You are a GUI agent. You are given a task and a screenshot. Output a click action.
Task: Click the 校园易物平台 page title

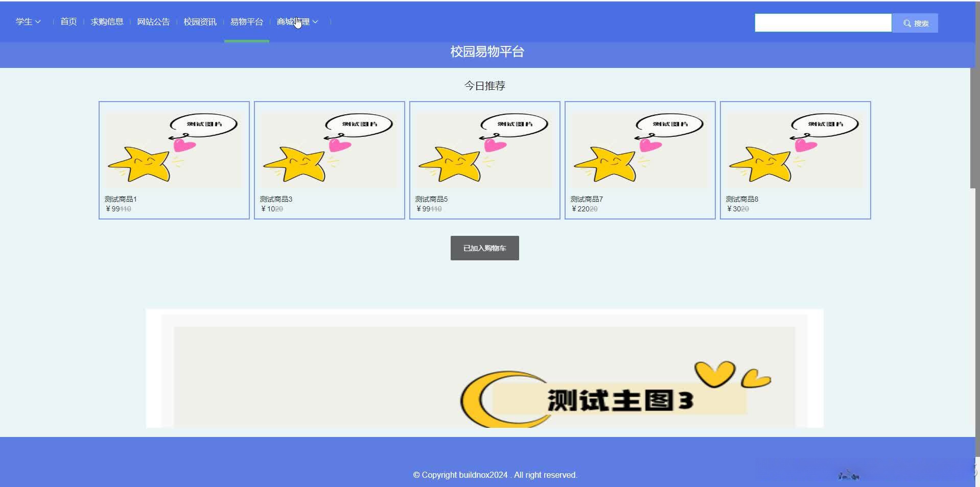tap(486, 52)
